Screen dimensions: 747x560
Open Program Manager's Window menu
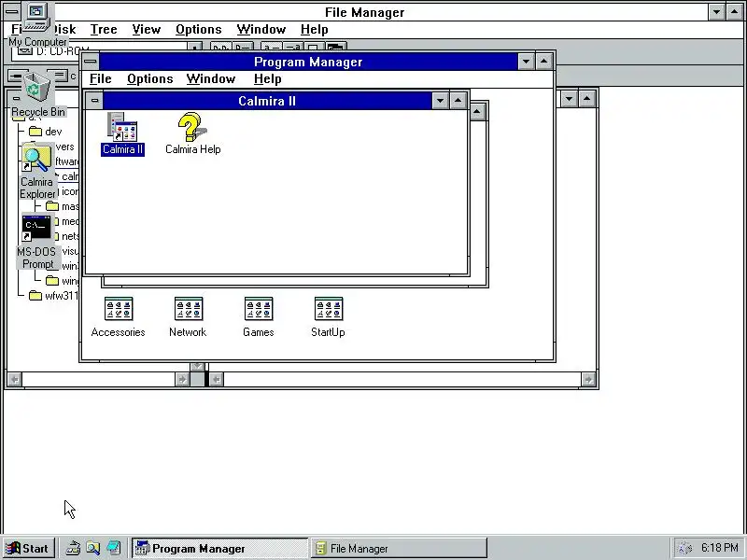tap(211, 79)
